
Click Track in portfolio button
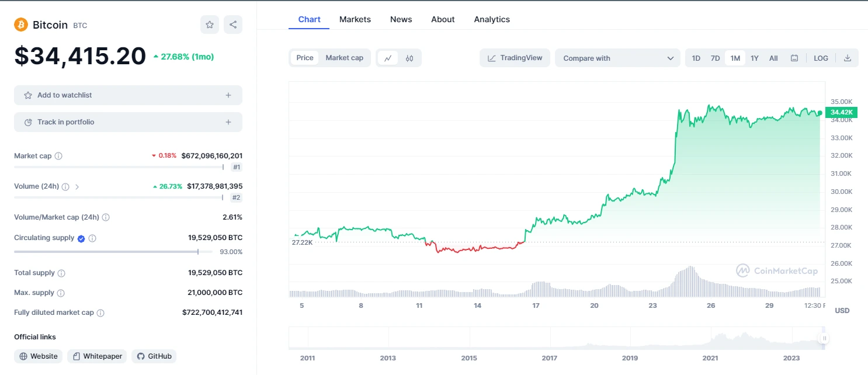128,122
